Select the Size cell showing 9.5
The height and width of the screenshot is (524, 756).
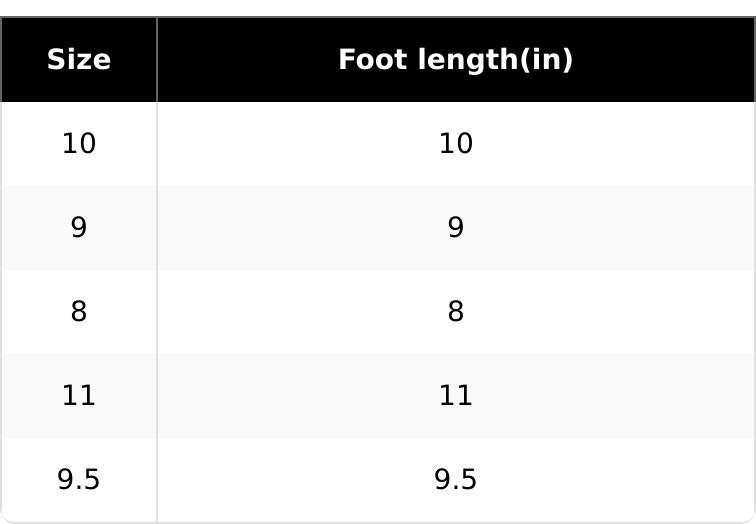79,480
